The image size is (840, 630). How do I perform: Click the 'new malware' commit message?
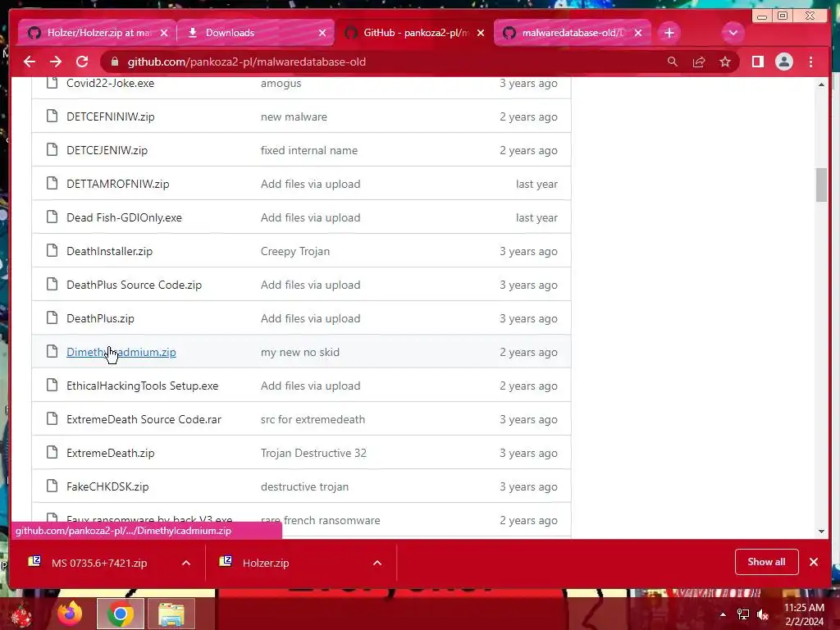[294, 116]
